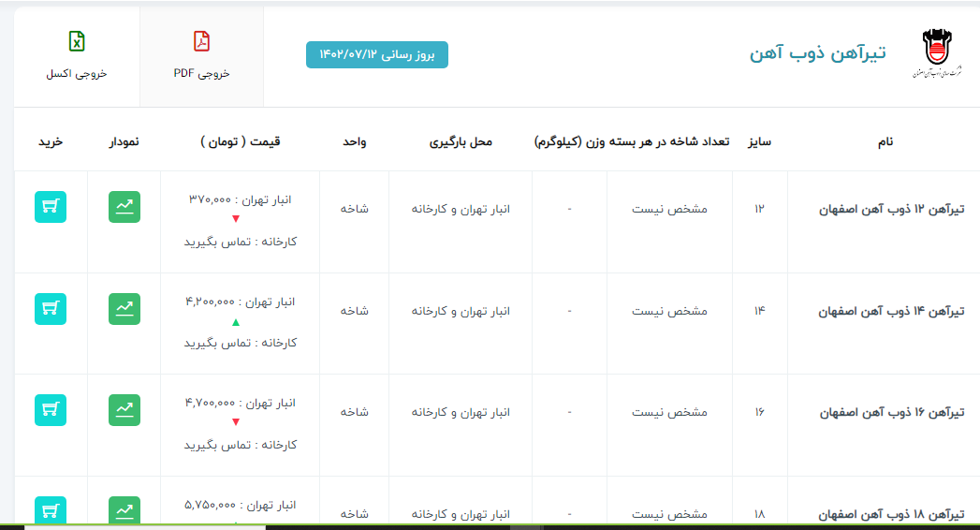Click the cart icon for تیرآهن ۱۶

pos(51,410)
